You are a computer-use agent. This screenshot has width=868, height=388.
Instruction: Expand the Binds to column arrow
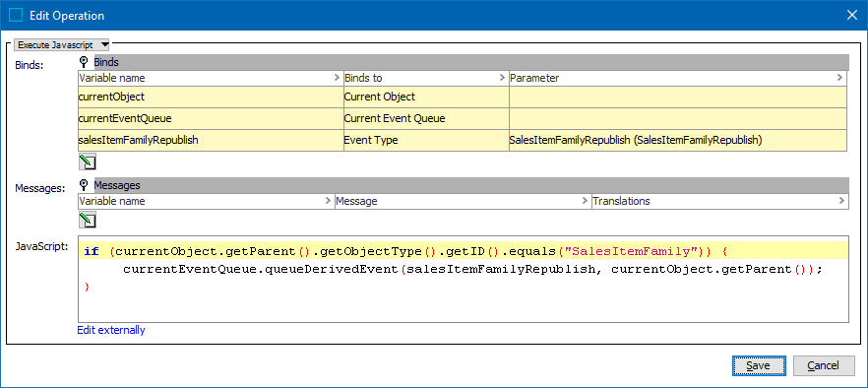503,78
